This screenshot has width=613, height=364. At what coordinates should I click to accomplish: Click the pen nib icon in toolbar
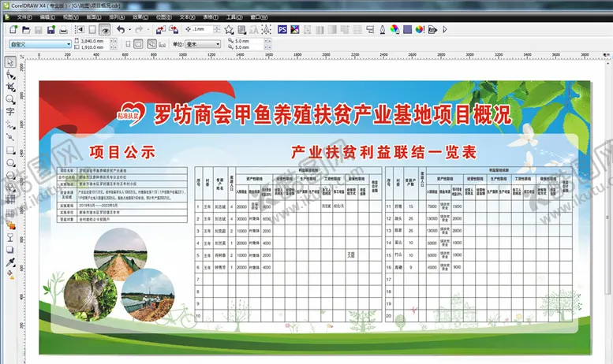383,30
